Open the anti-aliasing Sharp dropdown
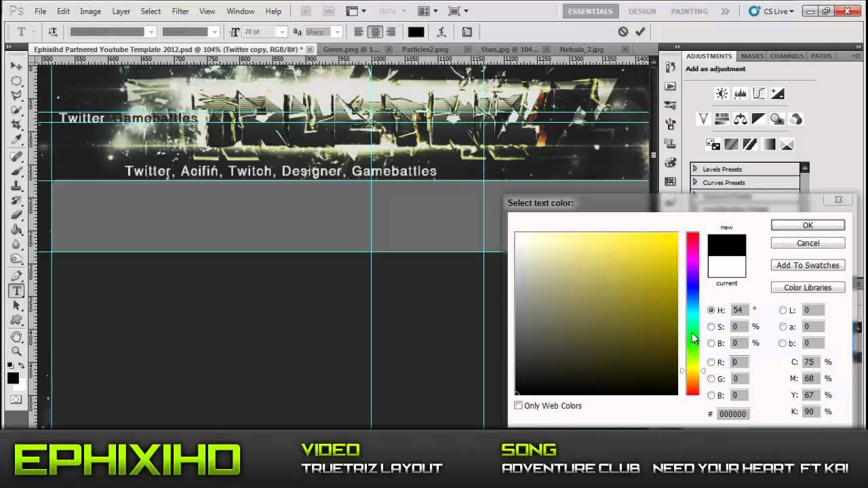Viewport: 868px width, 488px height. (337, 32)
